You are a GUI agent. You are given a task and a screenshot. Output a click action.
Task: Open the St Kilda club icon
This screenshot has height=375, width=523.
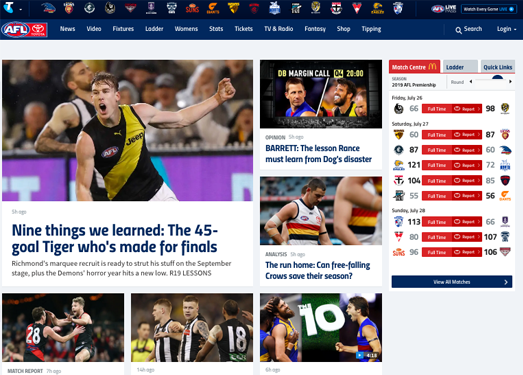click(336, 8)
